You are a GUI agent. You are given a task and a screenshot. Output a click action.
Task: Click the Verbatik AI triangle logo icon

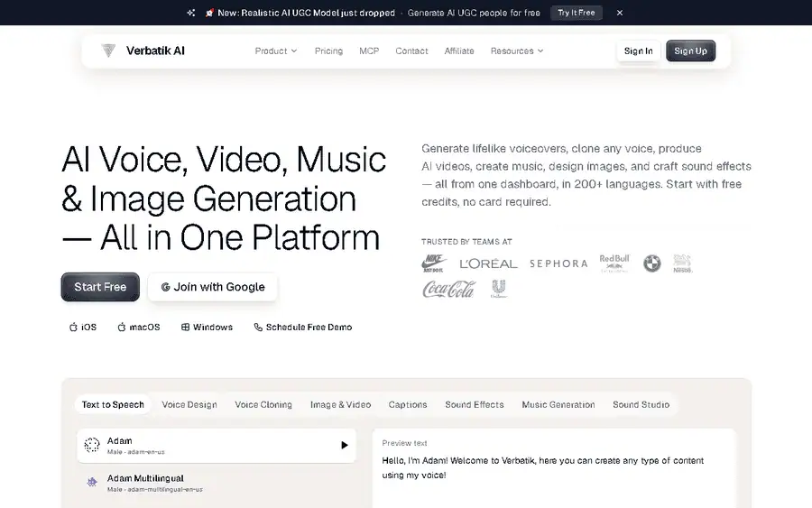click(x=108, y=51)
